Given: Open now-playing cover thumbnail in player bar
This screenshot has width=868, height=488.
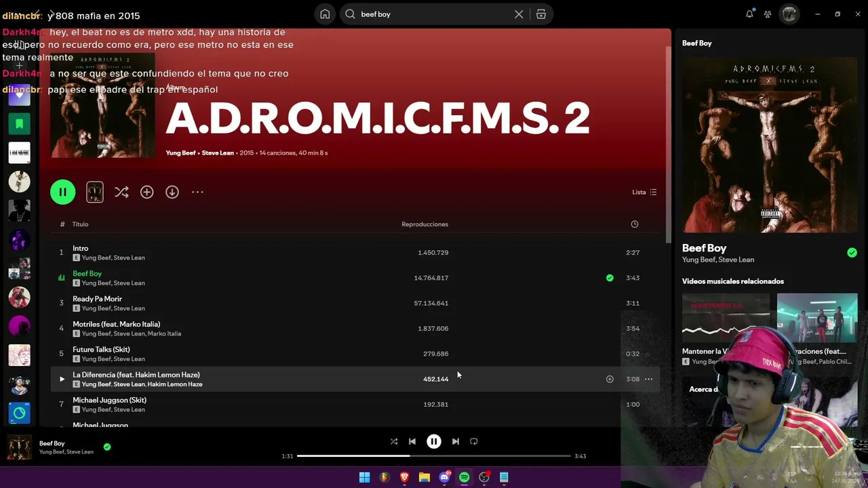Looking at the screenshot, I should (x=19, y=447).
